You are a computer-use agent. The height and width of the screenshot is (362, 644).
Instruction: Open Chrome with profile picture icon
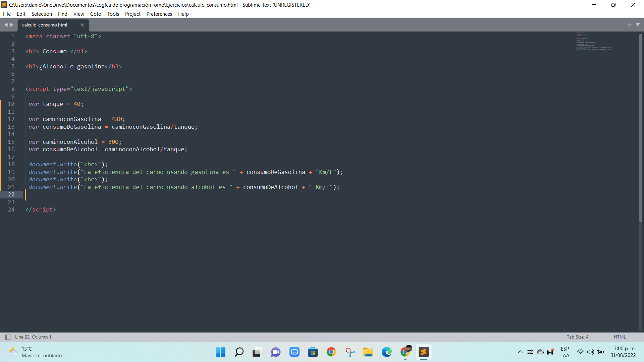(405, 352)
